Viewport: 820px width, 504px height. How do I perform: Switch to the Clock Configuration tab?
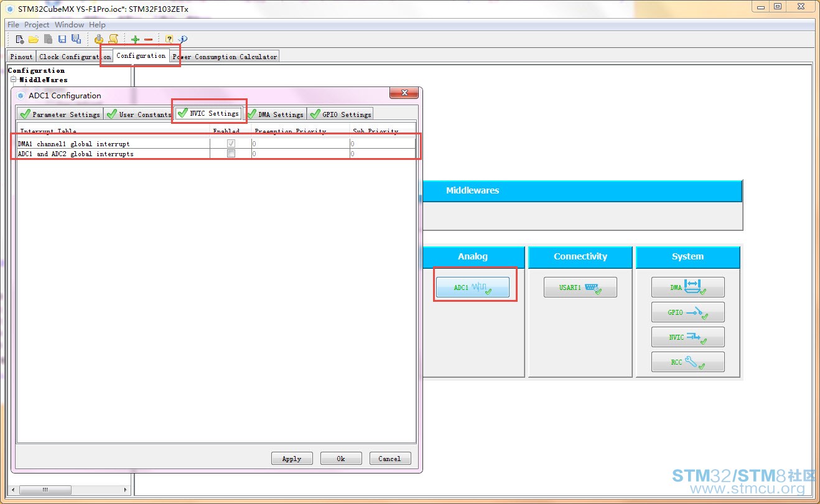74,57
